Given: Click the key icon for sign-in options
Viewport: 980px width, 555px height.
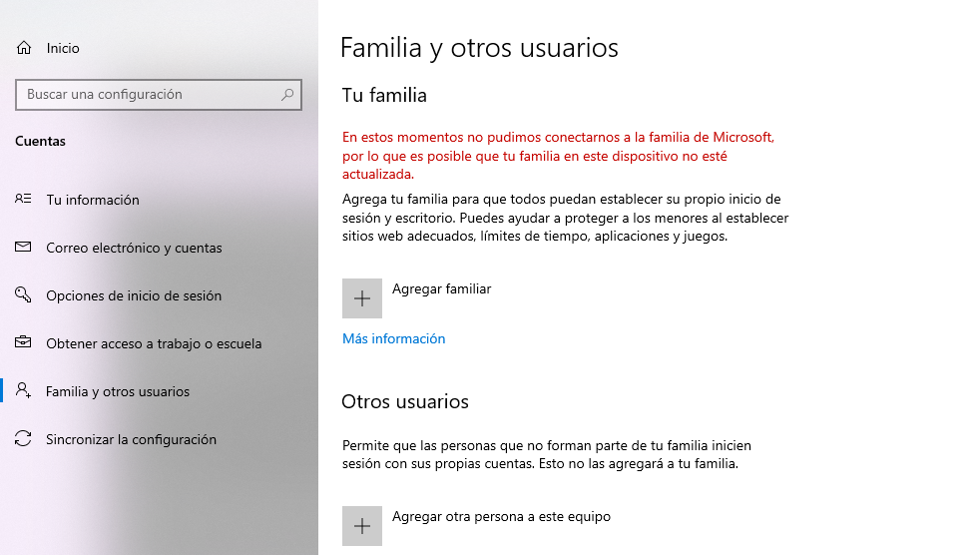Looking at the screenshot, I should tap(24, 295).
